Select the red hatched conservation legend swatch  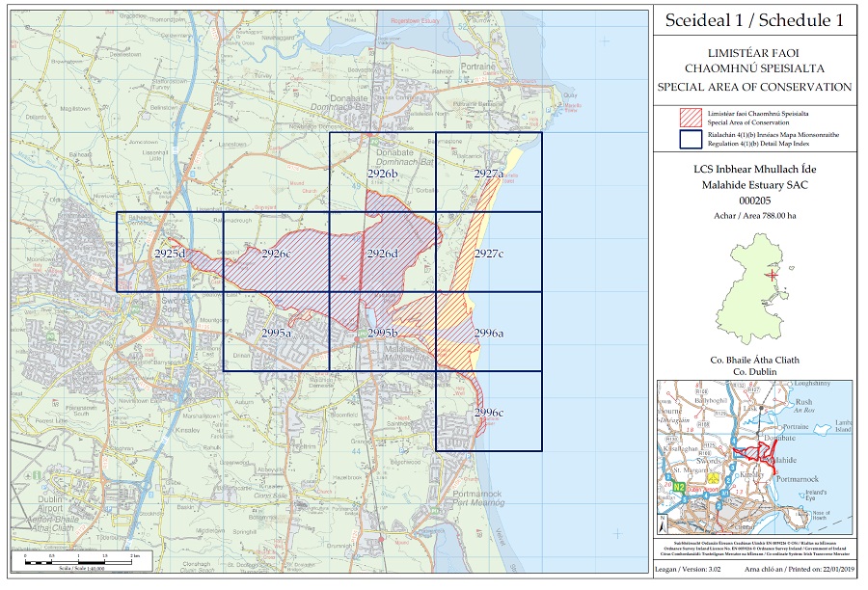coord(691,118)
